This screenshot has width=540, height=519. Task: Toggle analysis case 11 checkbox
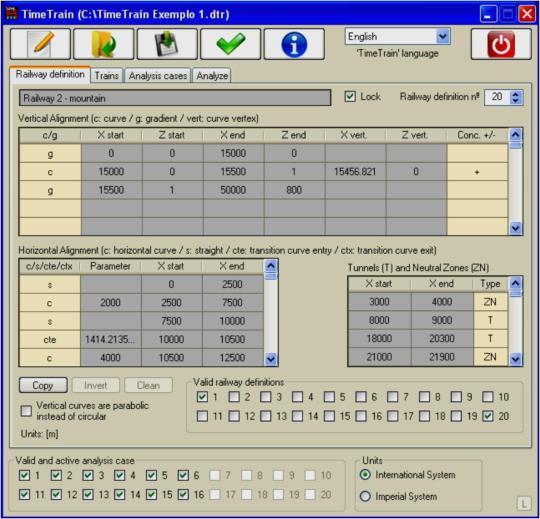pos(24,495)
